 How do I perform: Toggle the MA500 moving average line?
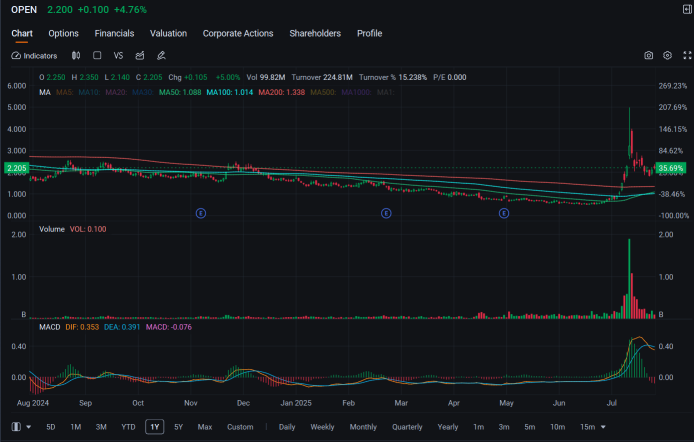[x=324, y=92]
